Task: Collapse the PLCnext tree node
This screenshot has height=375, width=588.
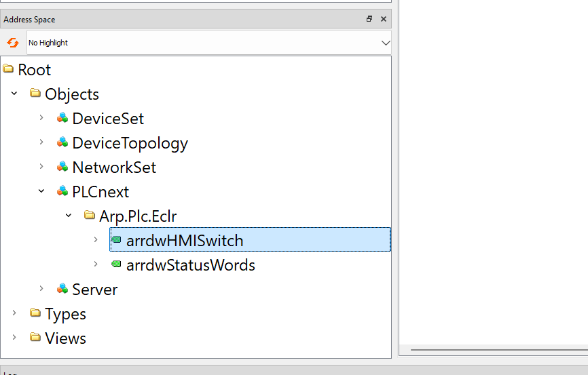Action: pos(41,191)
